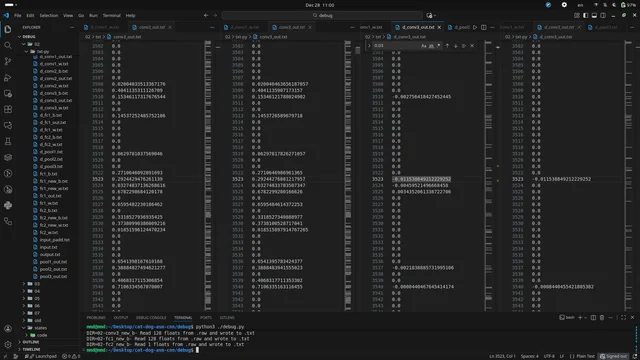
Task: Click Plain Text language mode
Action: pyautogui.click(x=584, y=356)
